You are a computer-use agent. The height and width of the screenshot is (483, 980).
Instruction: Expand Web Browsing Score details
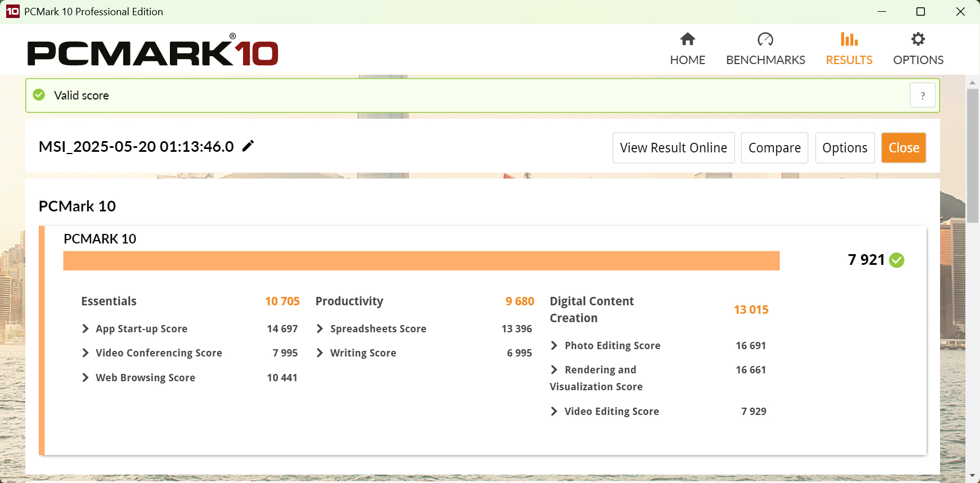tap(86, 377)
